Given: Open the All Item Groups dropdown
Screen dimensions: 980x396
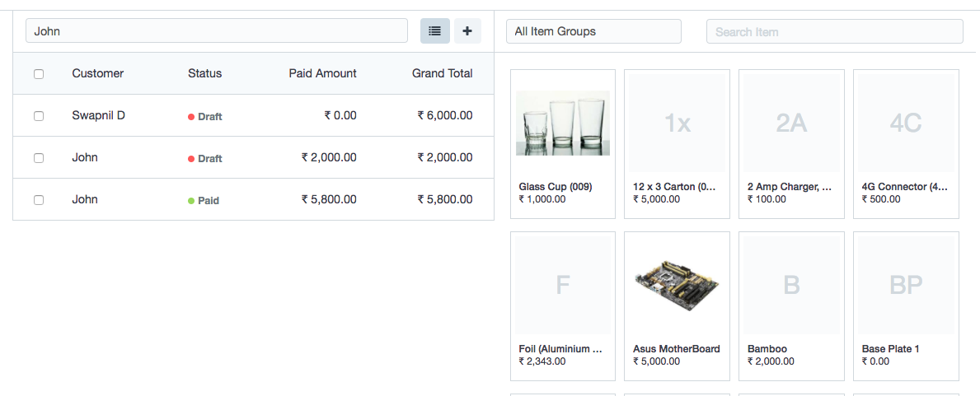Looking at the screenshot, I should (x=593, y=31).
